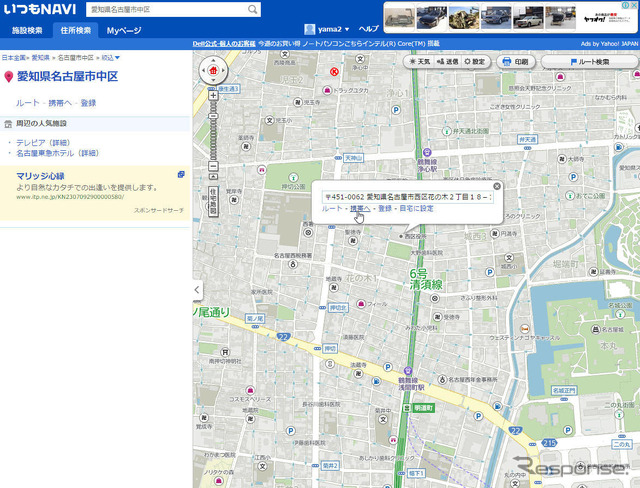Viewport: 640px width, 488px height.
Task: Open the ヘルプ link
Action: click(x=368, y=29)
